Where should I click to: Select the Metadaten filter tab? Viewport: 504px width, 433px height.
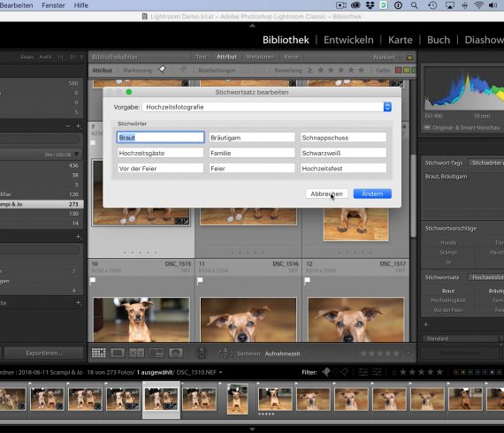click(260, 57)
